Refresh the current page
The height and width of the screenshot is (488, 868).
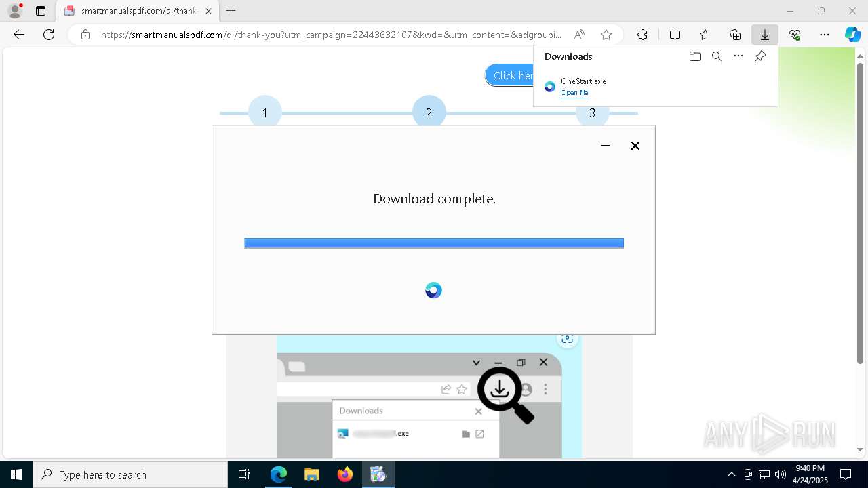[x=49, y=35]
